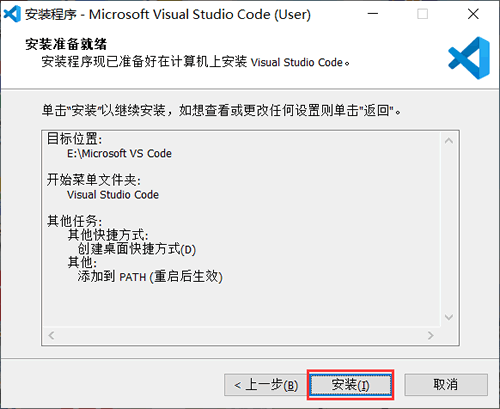
Task: Click the title bar text 安装程序
Action: [x=51, y=14]
